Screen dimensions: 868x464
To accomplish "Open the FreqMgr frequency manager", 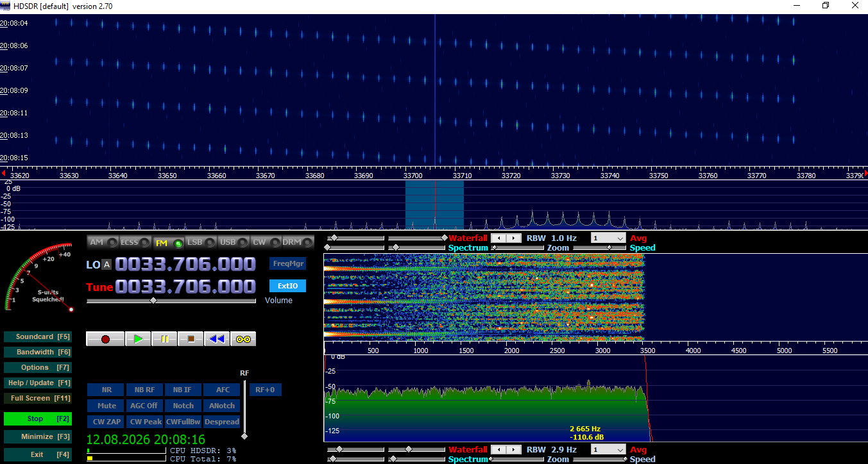I will click(287, 263).
